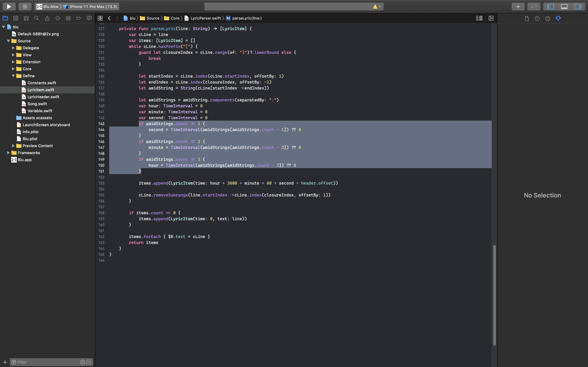Viewport: 588px width, 367px height.
Task: Open the Find navigator magnifying glass
Action: 36,18
